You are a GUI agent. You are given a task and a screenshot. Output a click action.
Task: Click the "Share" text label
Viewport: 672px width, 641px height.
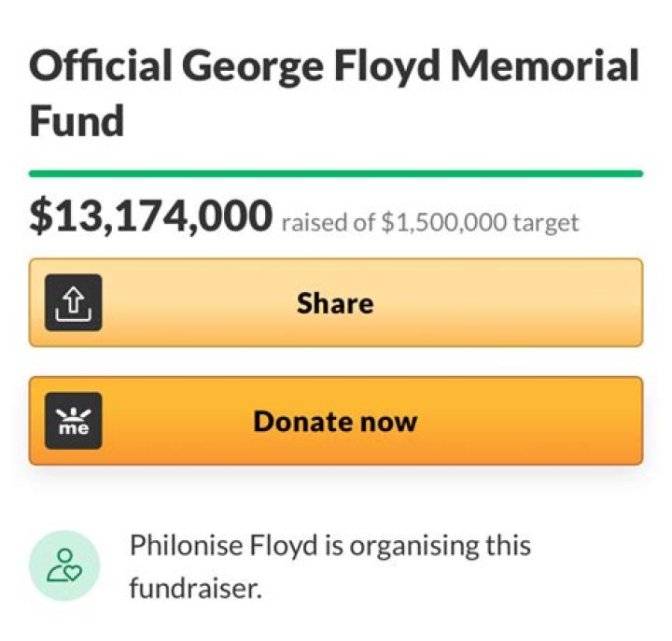pos(335,303)
